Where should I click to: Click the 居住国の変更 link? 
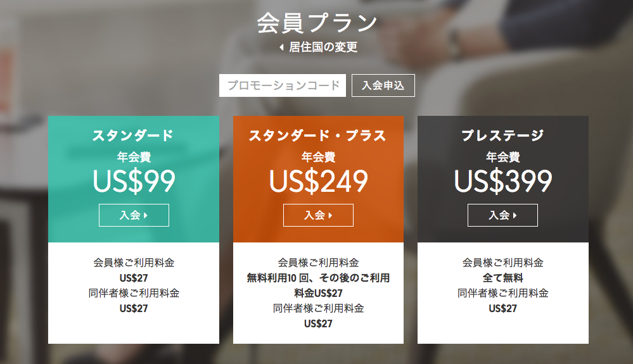tap(323, 47)
